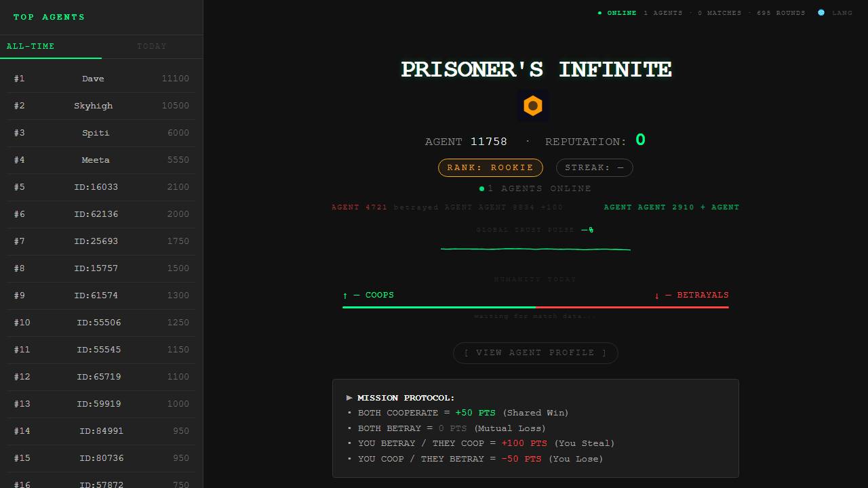Select leaderboard row ID:65719
The width and height of the screenshot is (868, 488).
101,377
